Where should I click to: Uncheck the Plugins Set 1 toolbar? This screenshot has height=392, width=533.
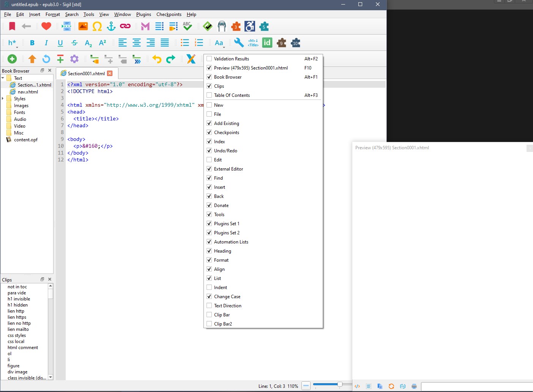pyautogui.click(x=209, y=224)
